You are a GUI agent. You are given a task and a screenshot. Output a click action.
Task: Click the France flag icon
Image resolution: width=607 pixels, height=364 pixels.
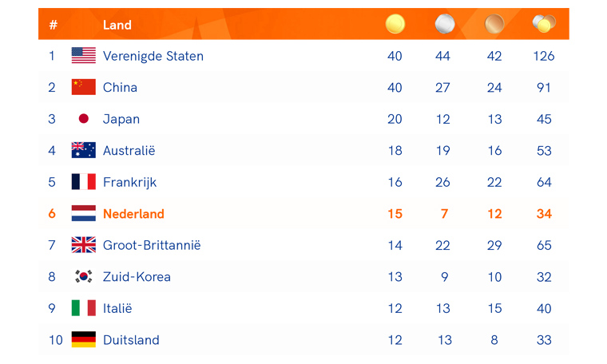(x=83, y=182)
